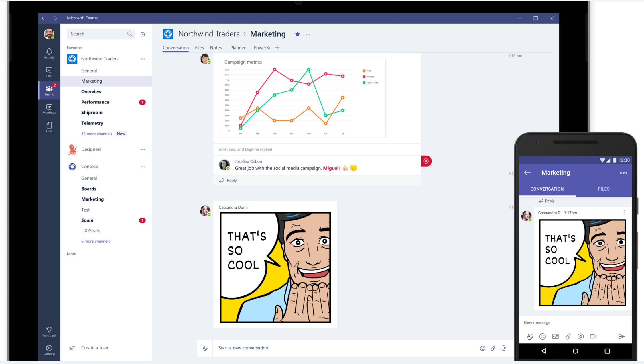This screenshot has height=364, width=644.
Task: Toggle the favorite star for Marketing channel
Action: point(298,34)
